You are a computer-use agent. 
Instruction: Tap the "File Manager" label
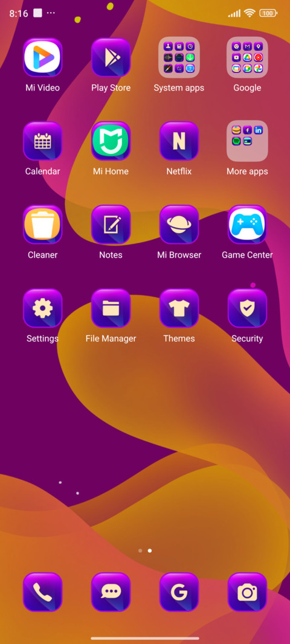pos(111,339)
